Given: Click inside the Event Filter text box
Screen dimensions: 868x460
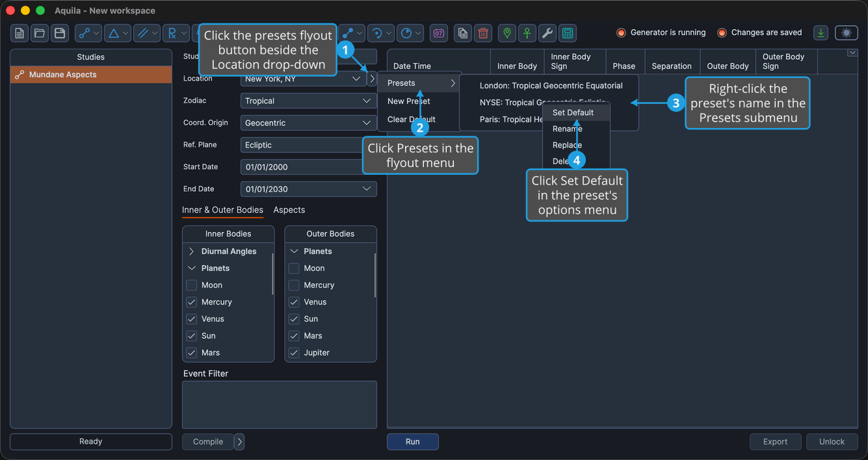Looking at the screenshot, I should click(x=280, y=405).
